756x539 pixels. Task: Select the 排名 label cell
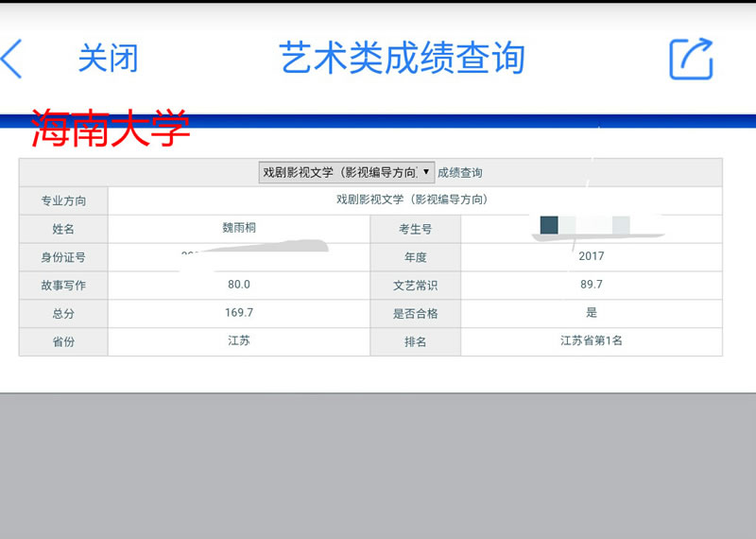pyautogui.click(x=415, y=341)
